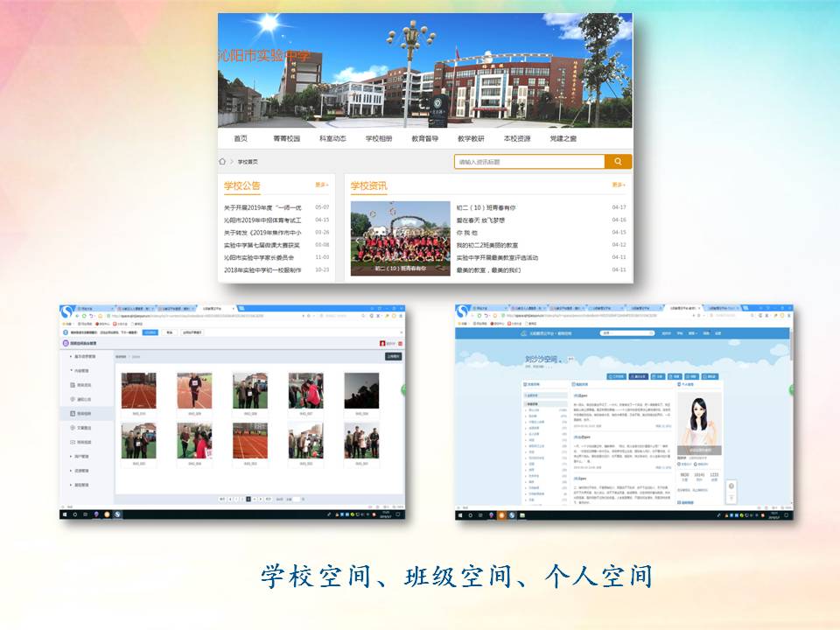Click the dark upload button above the photo grid

[x=393, y=357]
